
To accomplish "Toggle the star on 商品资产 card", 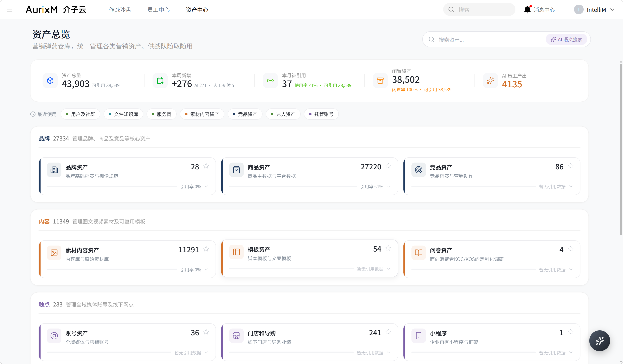I will click(388, 166).
